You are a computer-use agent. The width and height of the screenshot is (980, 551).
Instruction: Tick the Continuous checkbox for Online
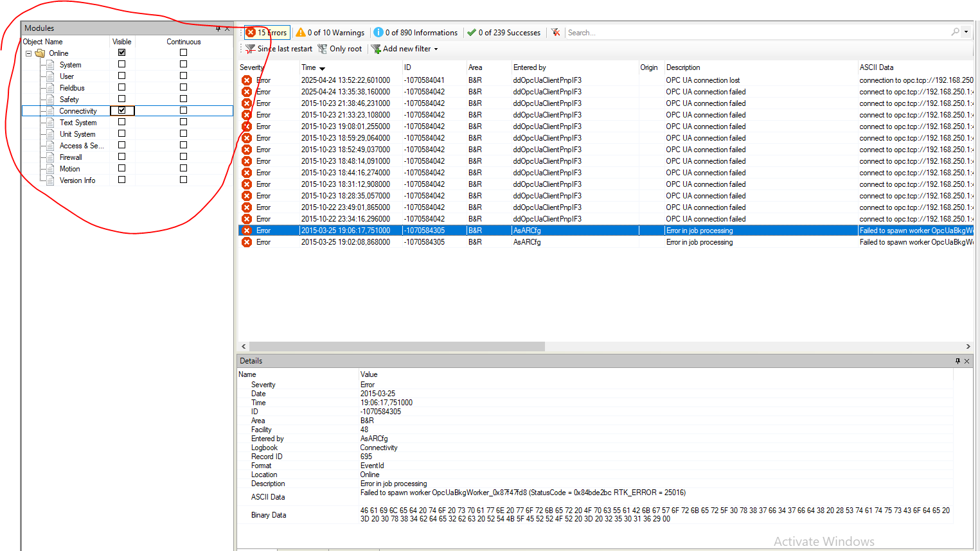pyautogui.click(x=183, y=53)
